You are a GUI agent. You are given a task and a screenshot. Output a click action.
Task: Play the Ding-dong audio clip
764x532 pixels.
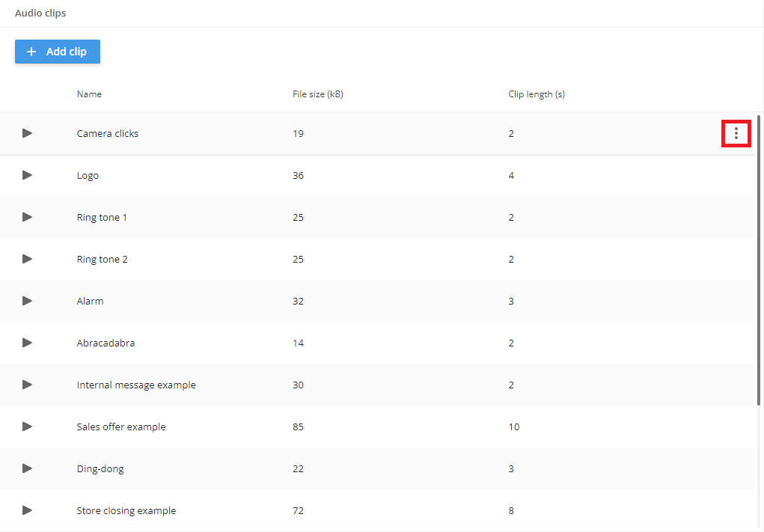[27, 468]
